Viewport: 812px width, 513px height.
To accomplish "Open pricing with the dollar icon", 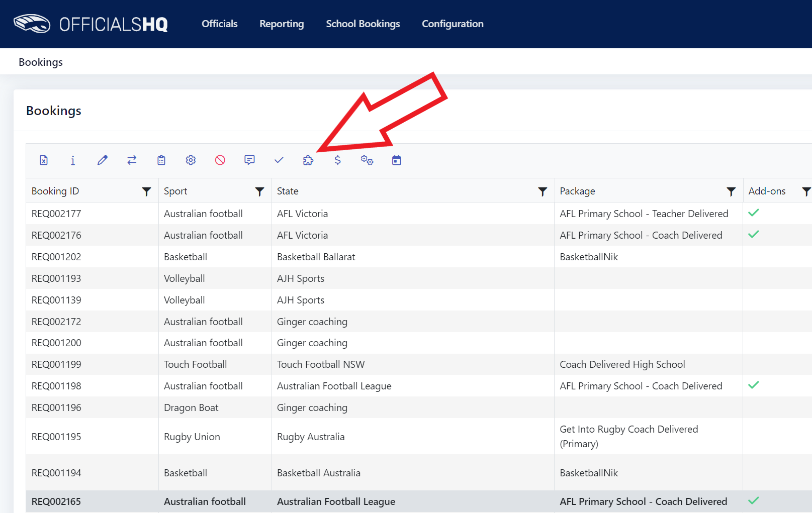I will 337,160.
